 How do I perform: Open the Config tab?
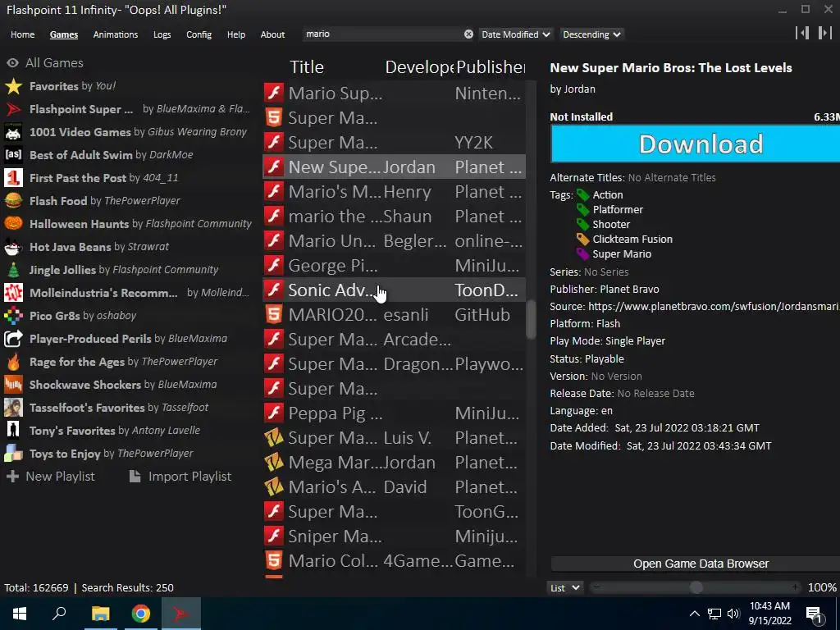pos(199,34)
